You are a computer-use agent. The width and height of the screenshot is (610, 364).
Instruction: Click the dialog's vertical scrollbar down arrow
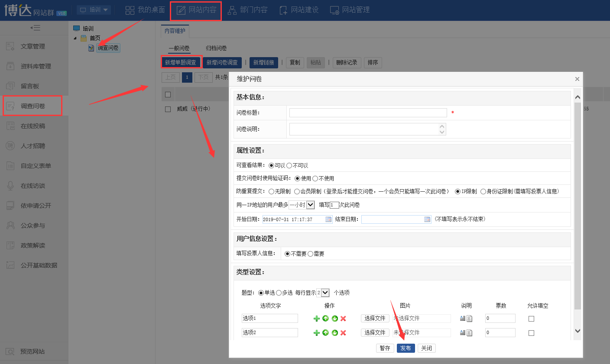(577, 331)
